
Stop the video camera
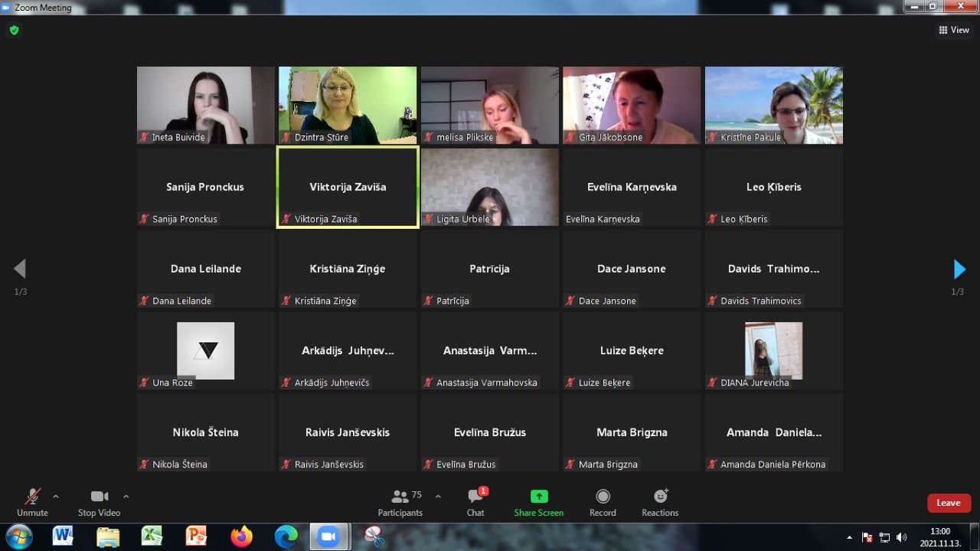click(99, 503)
